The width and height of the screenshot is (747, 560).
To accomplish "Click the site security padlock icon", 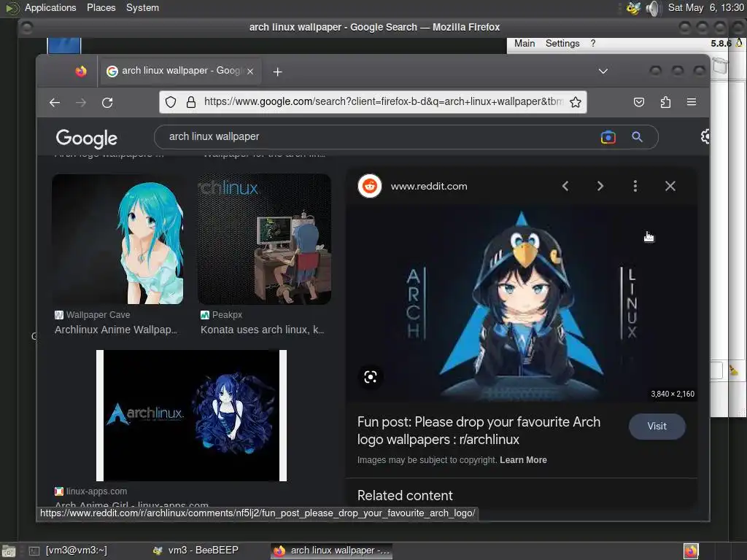I will 191,102.
